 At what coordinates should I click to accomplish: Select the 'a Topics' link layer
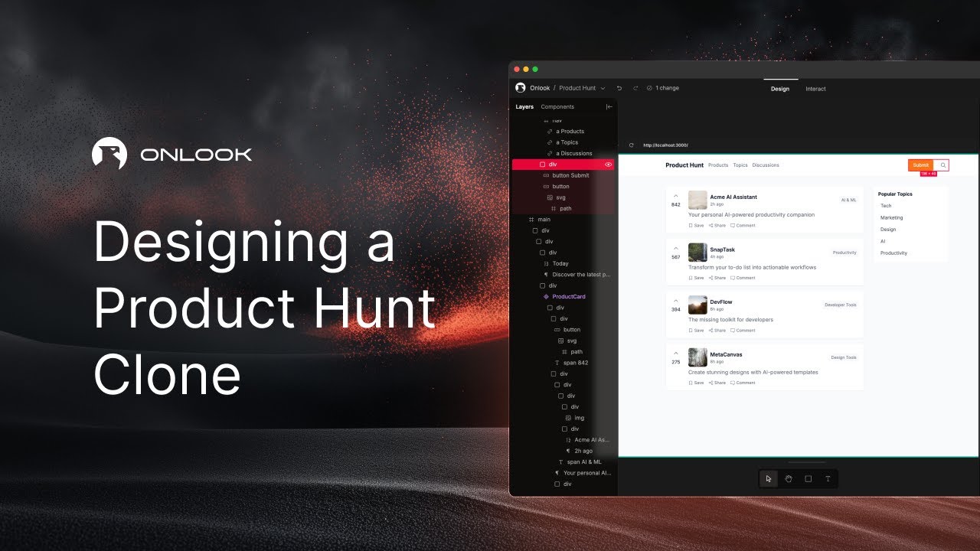[567, 142]
